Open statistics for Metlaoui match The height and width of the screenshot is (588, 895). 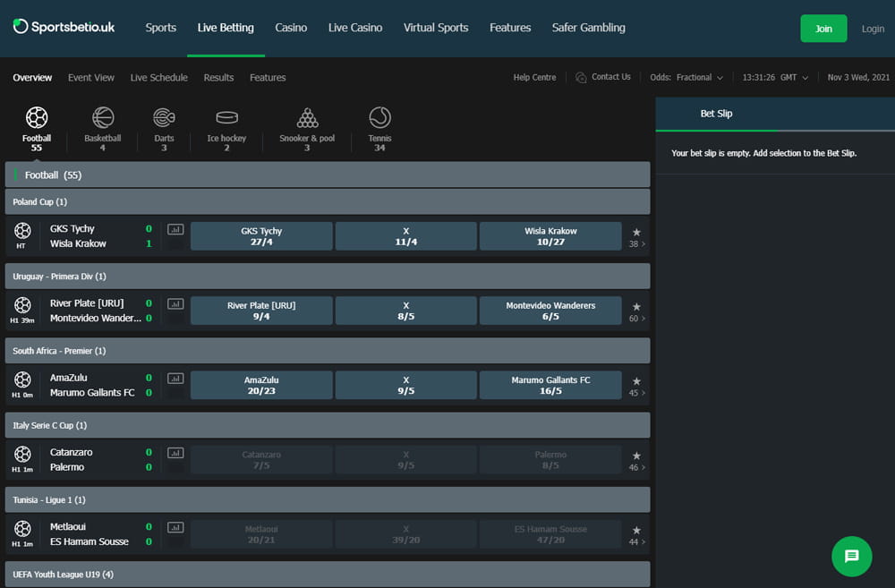coord(175,527)
